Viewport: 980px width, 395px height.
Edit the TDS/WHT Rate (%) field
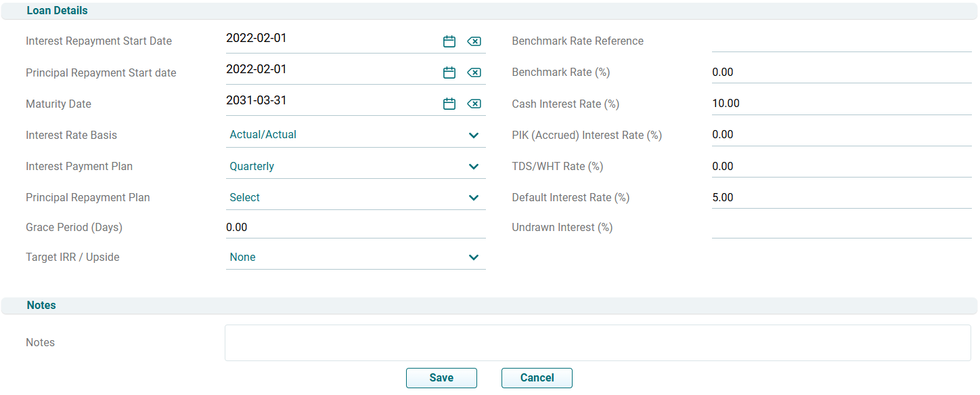pyautogui.click(x=841, y=167)
